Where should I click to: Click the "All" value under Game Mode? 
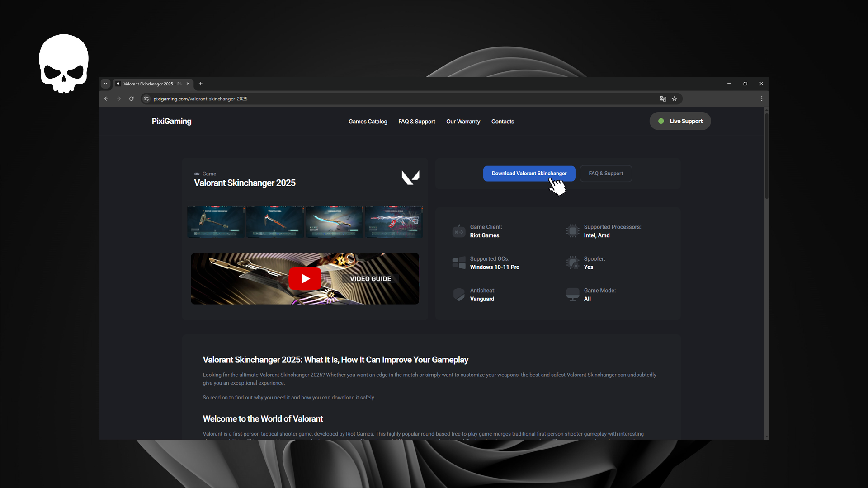pyautogui.click(x=587, y=299)
